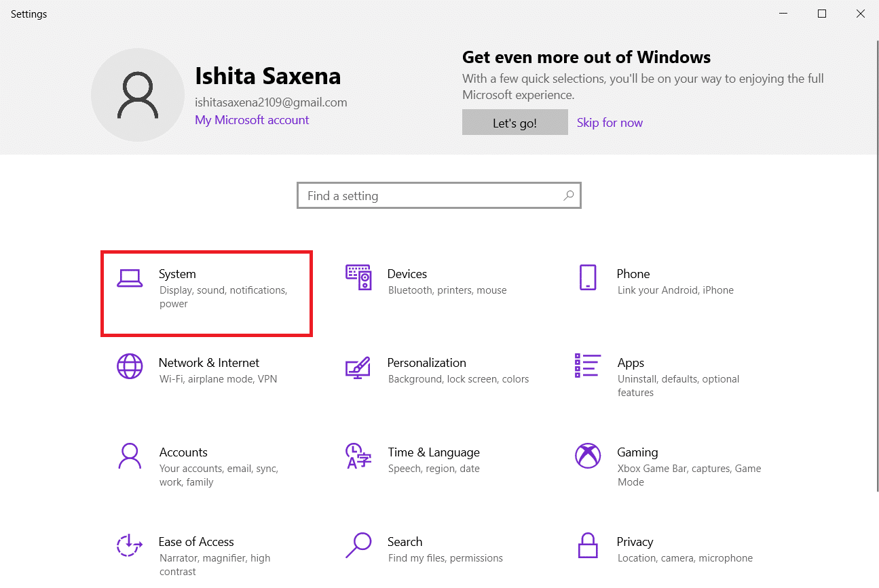Image resolution: width=879 pixels, height=588 pixels.
Task: Open the Gaming category label
Action: pos(637,452)
